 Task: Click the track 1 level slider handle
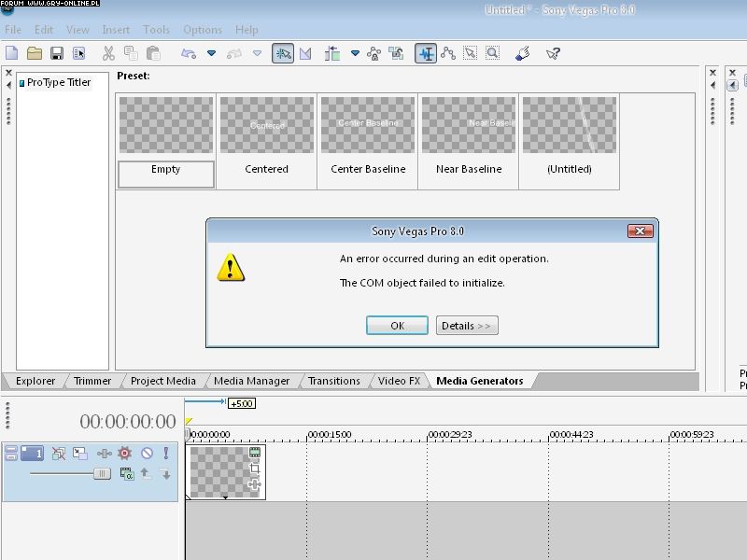click(102, 473)
